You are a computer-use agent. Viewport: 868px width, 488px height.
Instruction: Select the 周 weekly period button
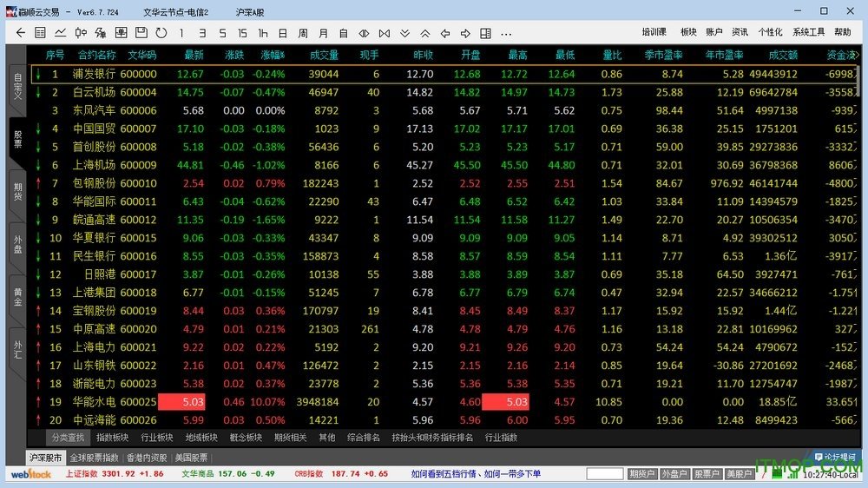coord(303,33)
